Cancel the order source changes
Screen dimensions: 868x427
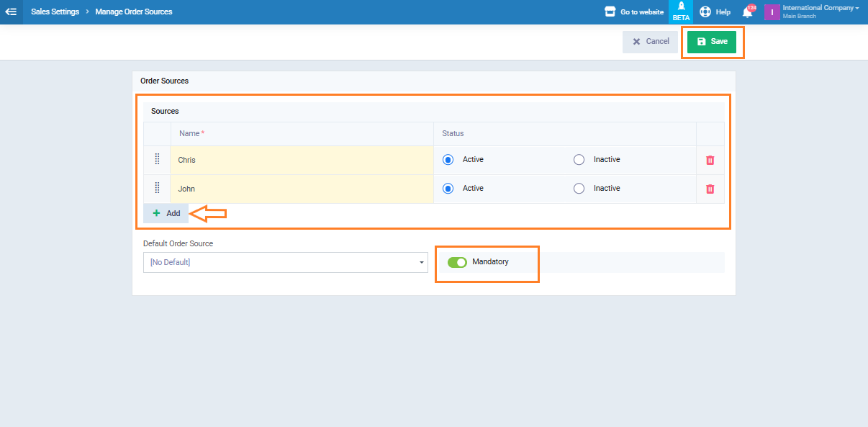[x=650, y=42]
